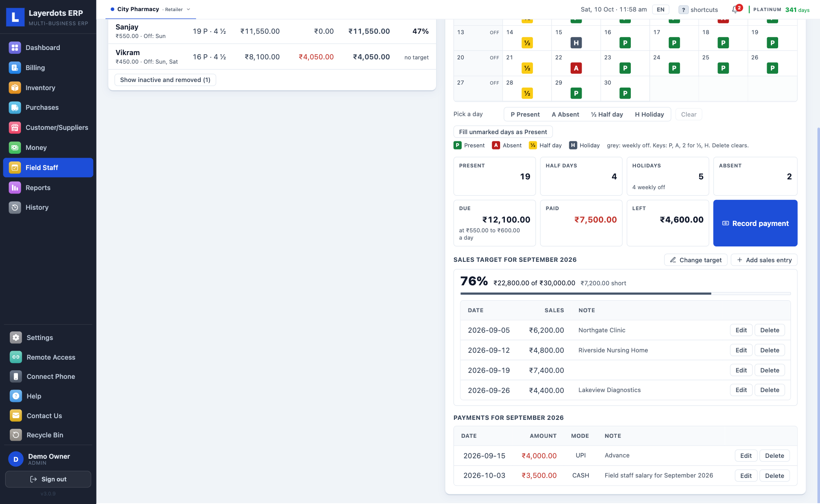
Task: Click the holiday marker on day 15
Action: pos(576,43)
